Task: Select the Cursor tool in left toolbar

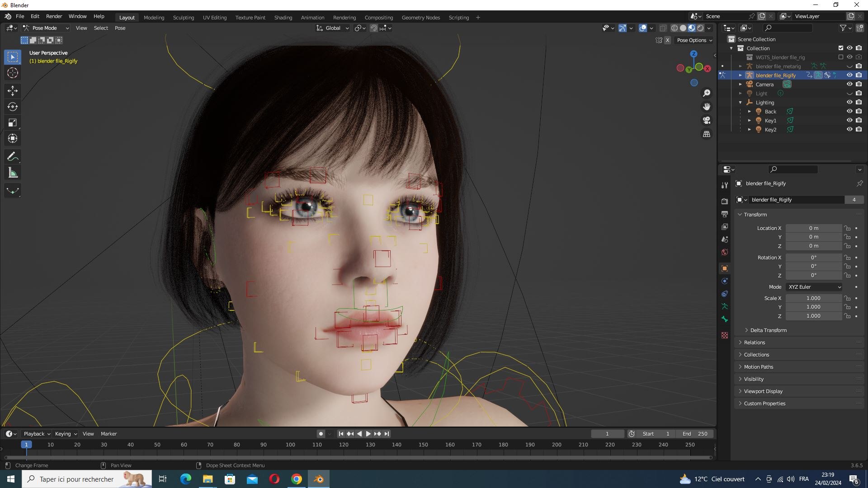Action: pos(13,73)
